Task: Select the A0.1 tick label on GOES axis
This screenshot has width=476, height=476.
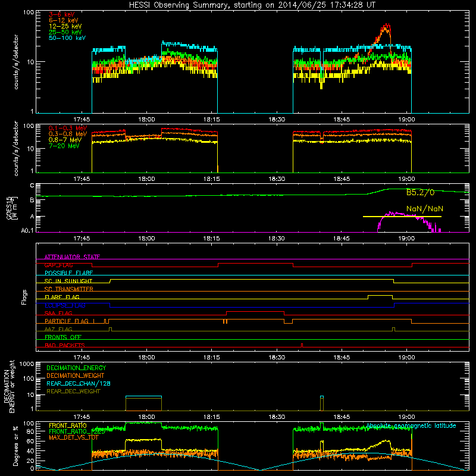Action: click(x=27, y=230)
